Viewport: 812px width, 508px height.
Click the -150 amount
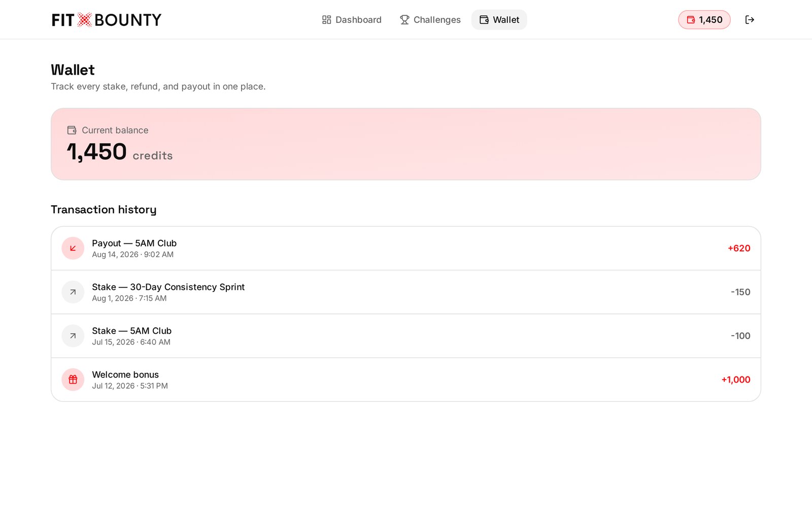740,292
